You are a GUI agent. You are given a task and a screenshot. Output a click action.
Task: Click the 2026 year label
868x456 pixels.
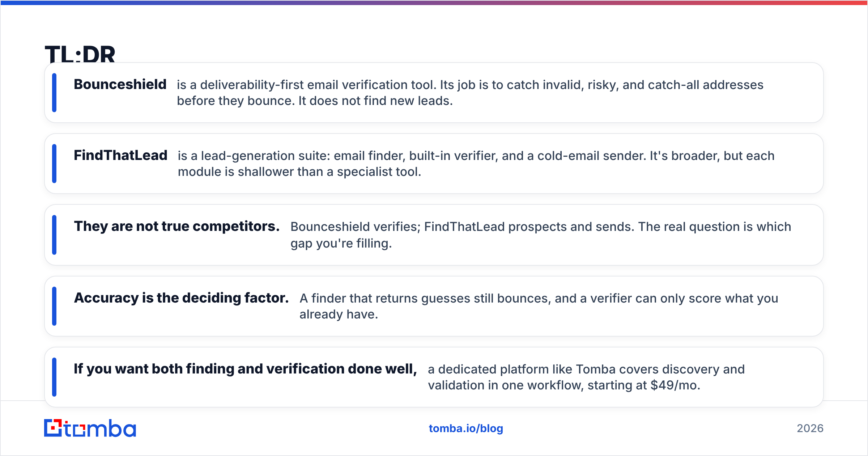coord(810,428)
